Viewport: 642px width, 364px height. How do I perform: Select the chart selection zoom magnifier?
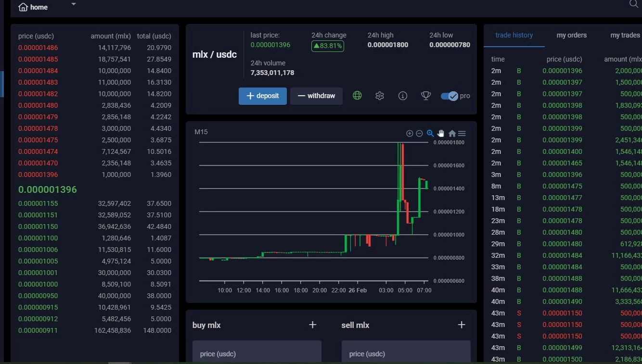(x=430, y=133)
